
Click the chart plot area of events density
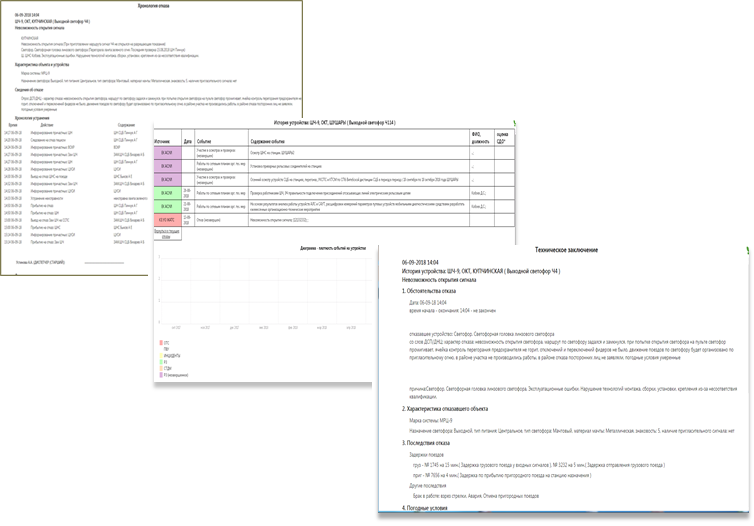pos(265,289)
